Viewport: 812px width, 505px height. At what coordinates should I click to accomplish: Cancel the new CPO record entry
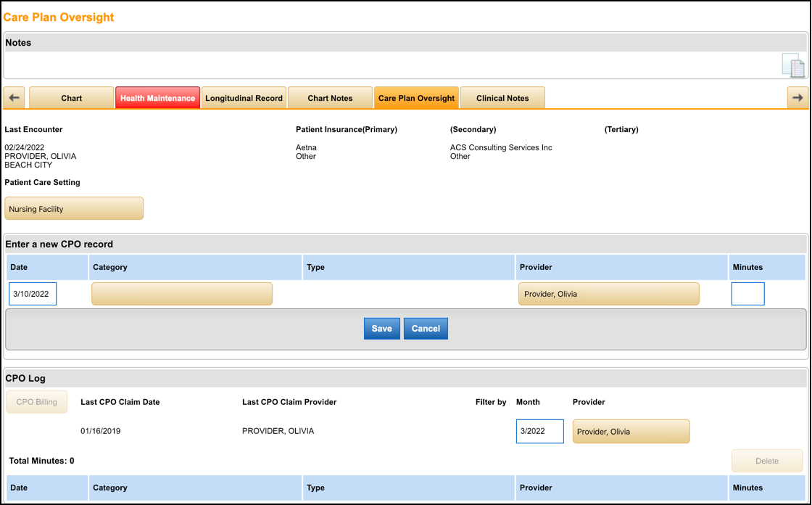(426, 328)
